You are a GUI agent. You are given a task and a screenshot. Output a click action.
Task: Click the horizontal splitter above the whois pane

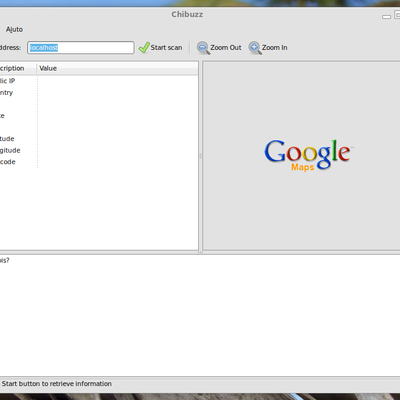pyautogui.click(x=200, y=253)
